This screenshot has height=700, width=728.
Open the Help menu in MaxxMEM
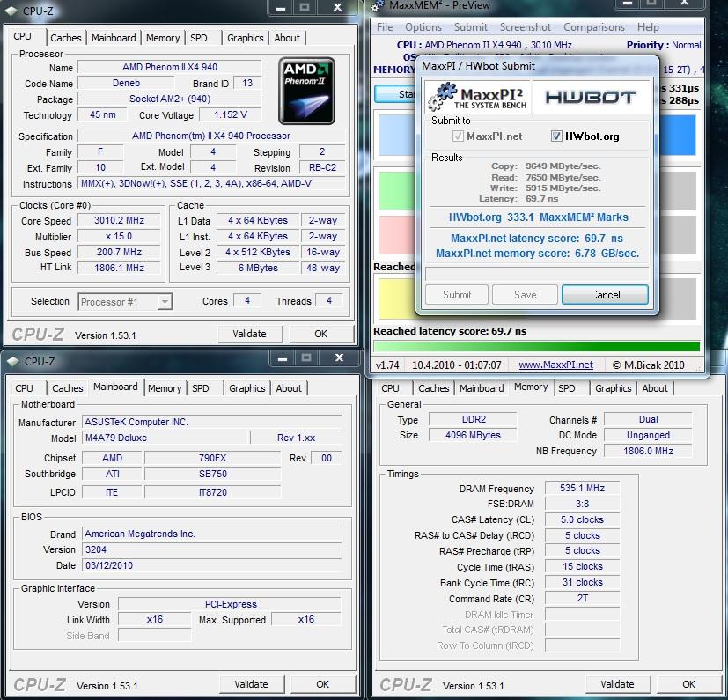[648, 27]
